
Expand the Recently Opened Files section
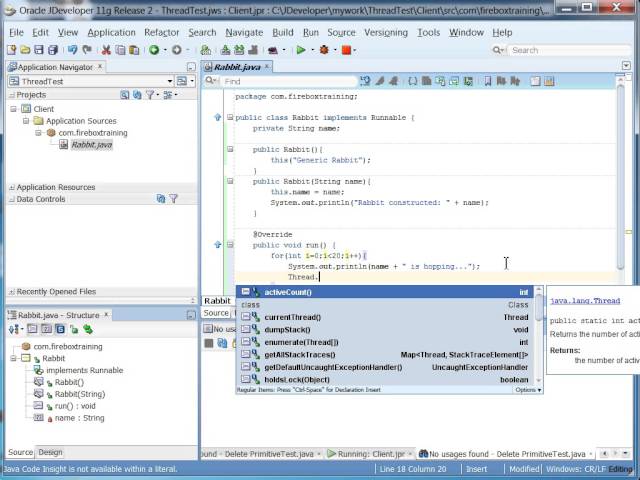click(12, 292)
